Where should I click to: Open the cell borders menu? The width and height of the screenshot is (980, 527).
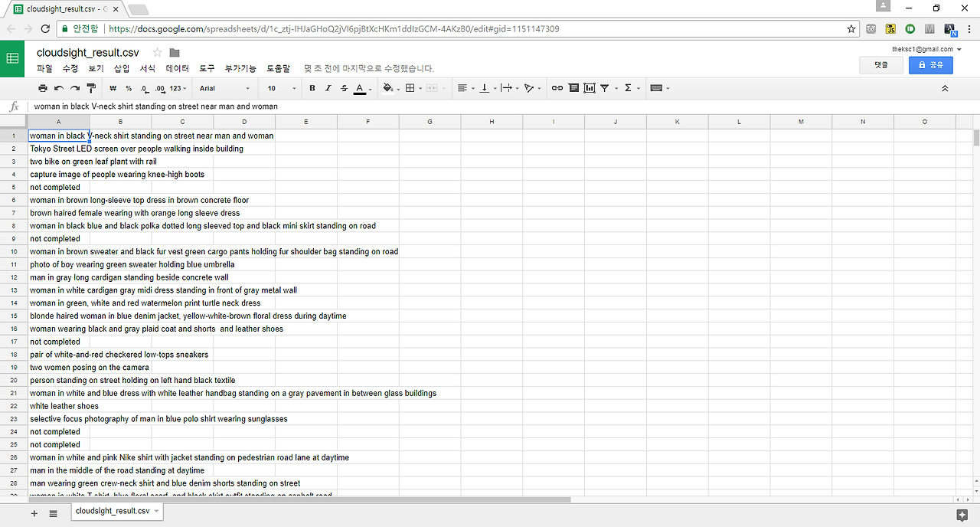(413, 89)
